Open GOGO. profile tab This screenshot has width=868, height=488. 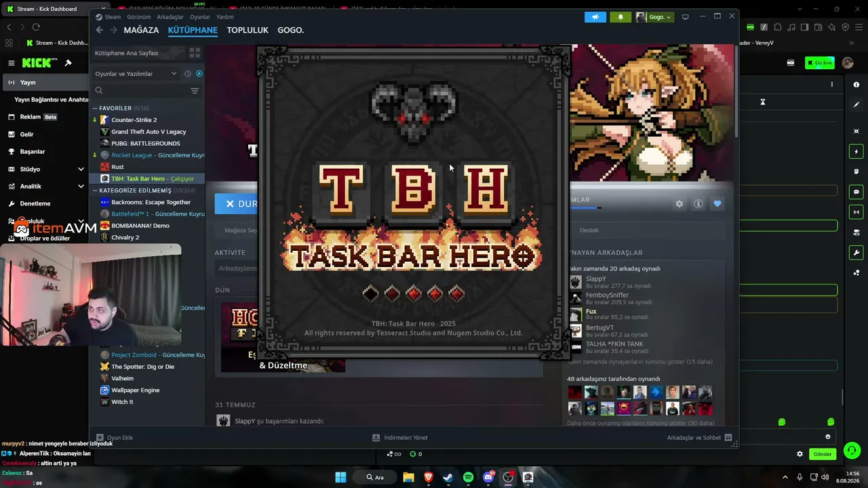pyautogui.click(x=291, y=30)
